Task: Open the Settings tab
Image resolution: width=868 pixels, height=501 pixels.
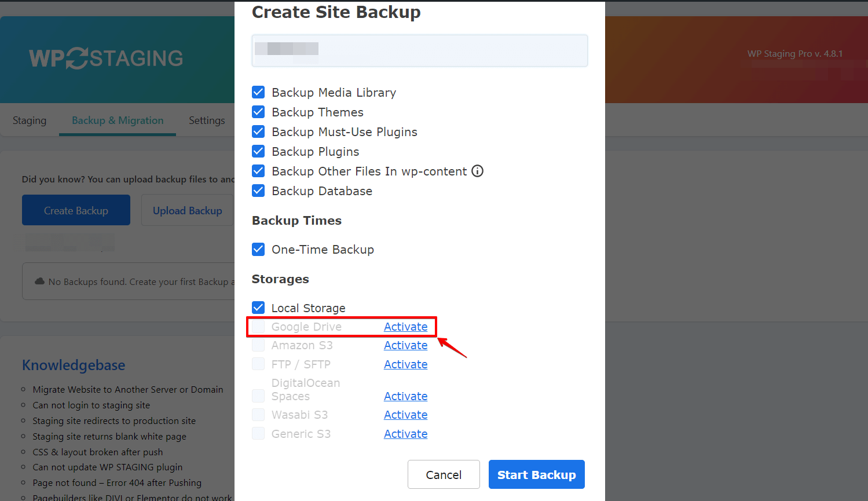Action: [207, 120]
